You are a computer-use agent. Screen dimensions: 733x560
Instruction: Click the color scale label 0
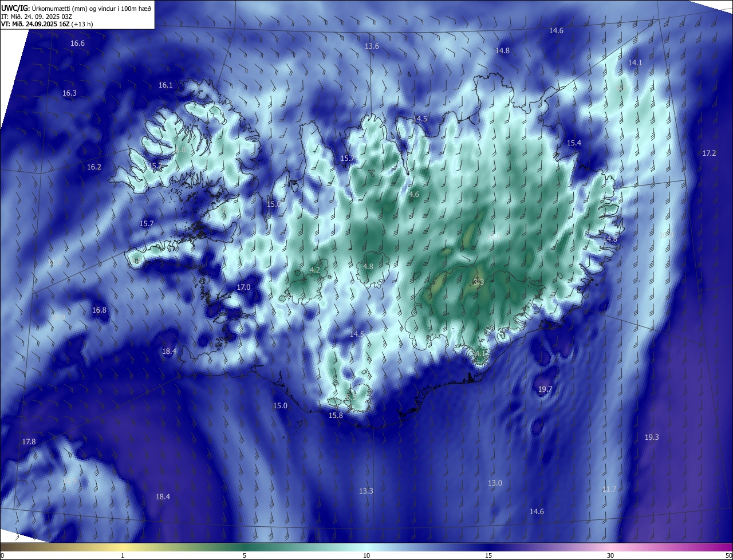[x=2, y=555]
